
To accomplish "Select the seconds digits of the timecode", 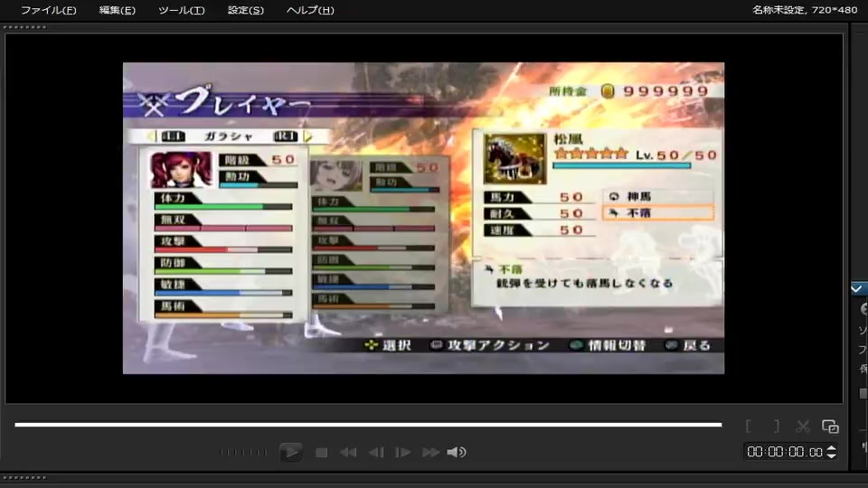I will [796, 452].
